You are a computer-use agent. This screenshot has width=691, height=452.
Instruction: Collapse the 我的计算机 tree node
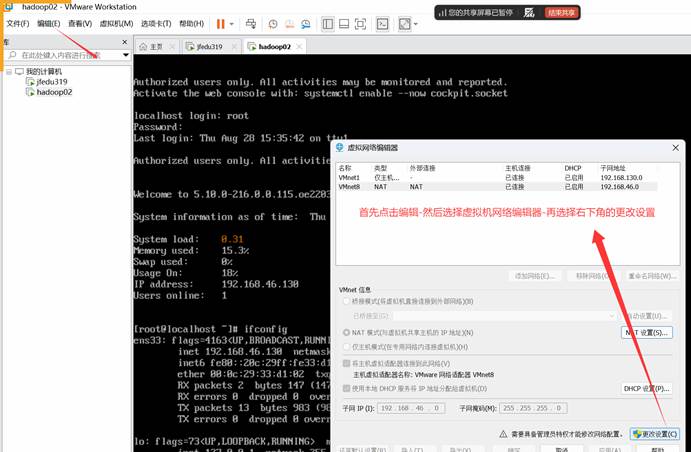click(8, 71)
